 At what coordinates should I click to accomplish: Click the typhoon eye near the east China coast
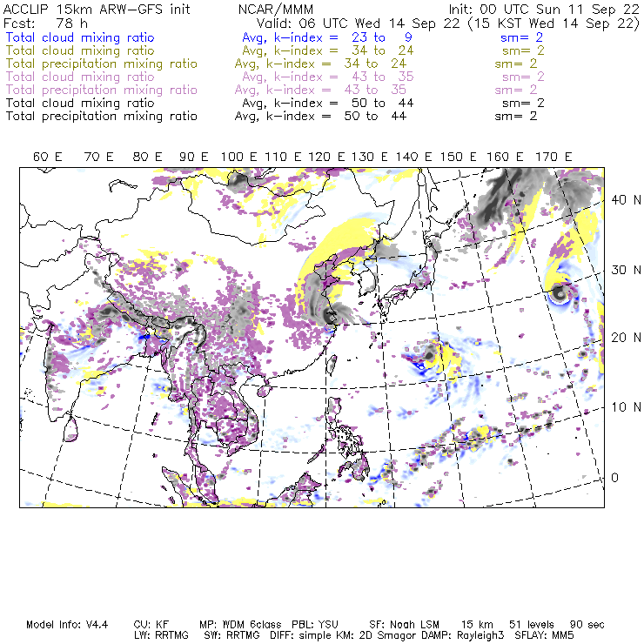329,315
